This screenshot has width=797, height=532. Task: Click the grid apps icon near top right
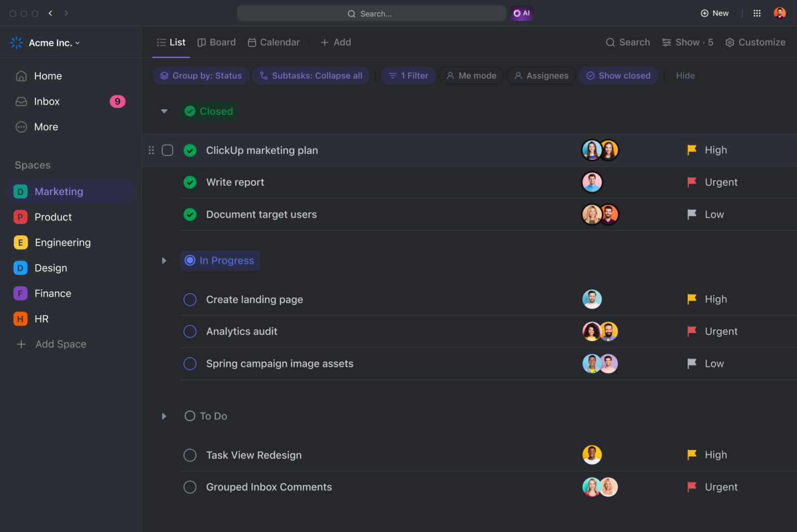pos(757,13)
